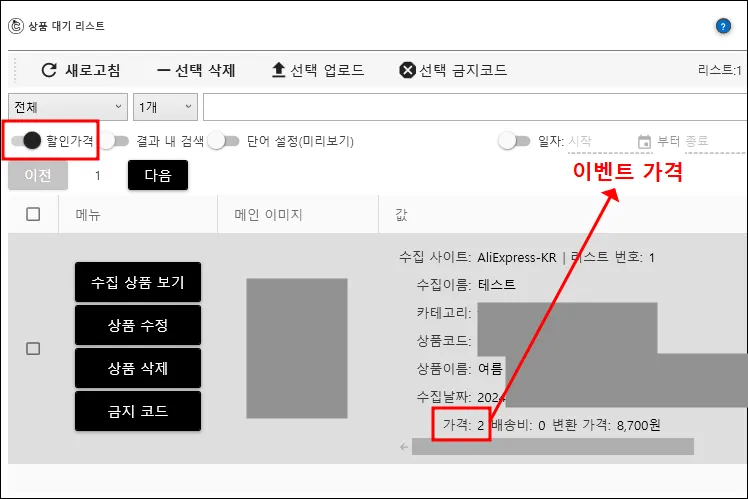The width and height of the screenshot is (748, 499).
Task: Click the 변환 가격: 8,700원 text
Action: (x=606, y=425)
